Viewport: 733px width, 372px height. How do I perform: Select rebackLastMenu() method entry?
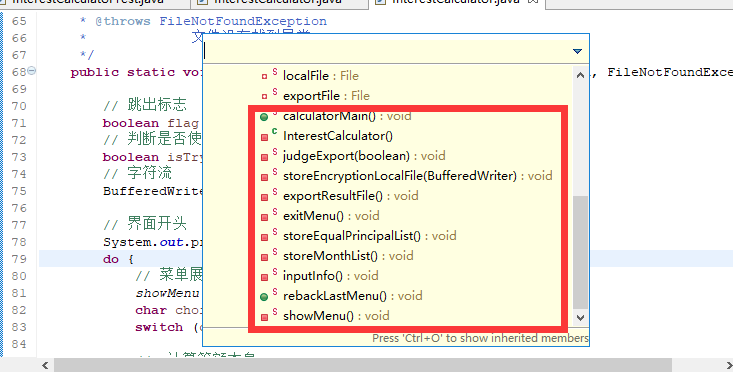click(x=352, y=296)
